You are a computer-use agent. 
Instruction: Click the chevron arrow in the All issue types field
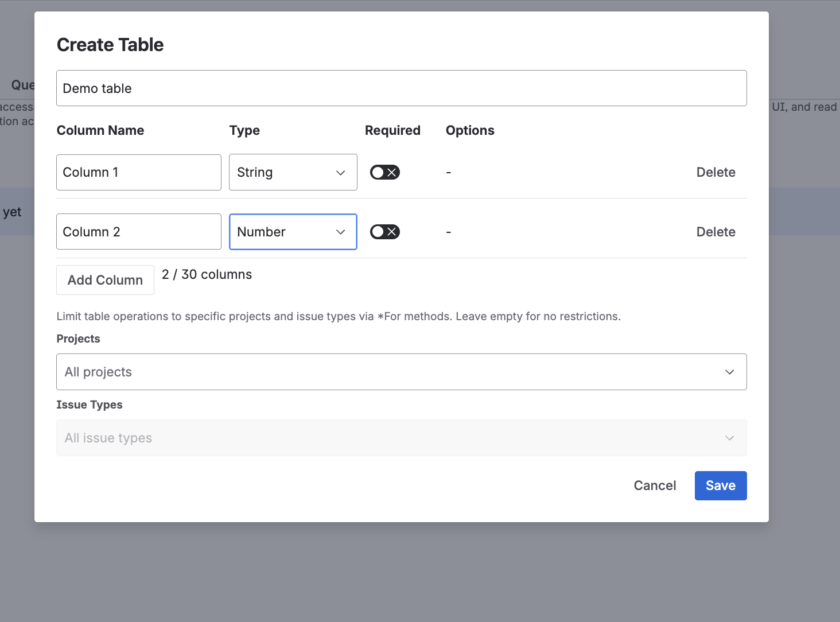729,438
